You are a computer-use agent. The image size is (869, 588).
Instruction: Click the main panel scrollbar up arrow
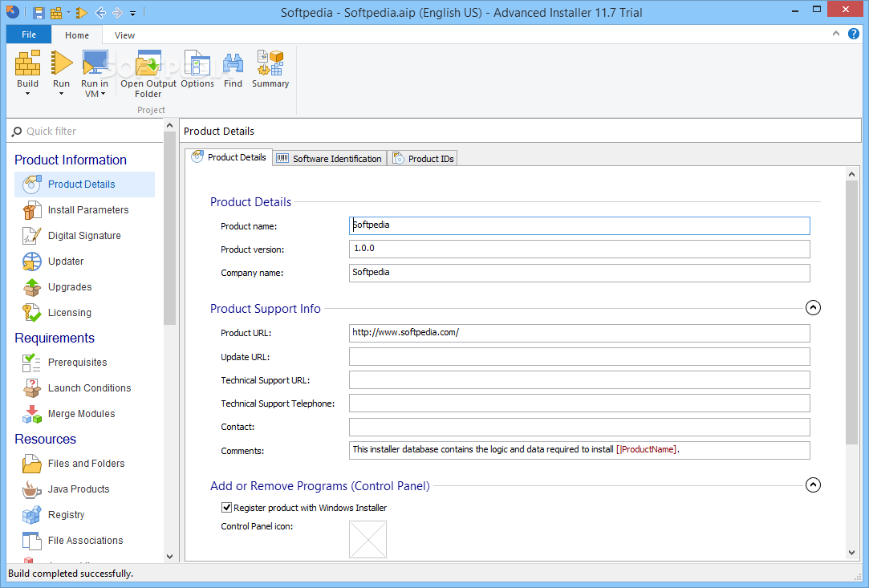pyautogui.click(x=852, y=174)
